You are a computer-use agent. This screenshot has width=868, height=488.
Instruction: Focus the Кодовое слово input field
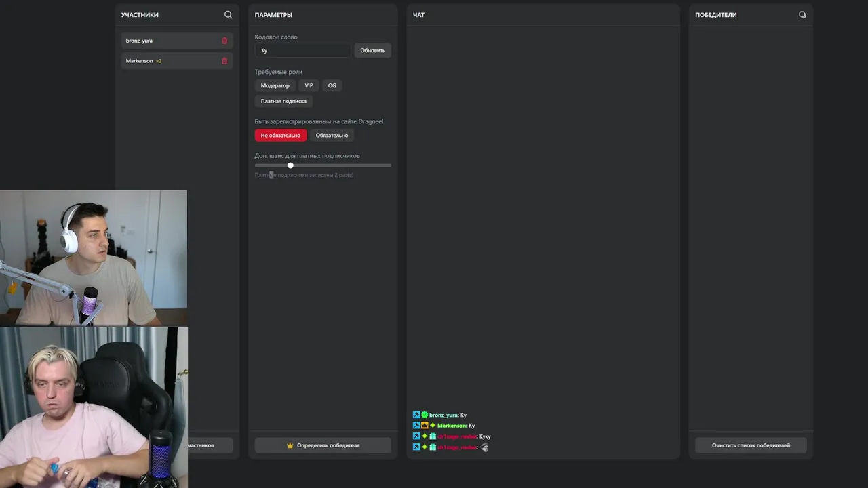303,50
